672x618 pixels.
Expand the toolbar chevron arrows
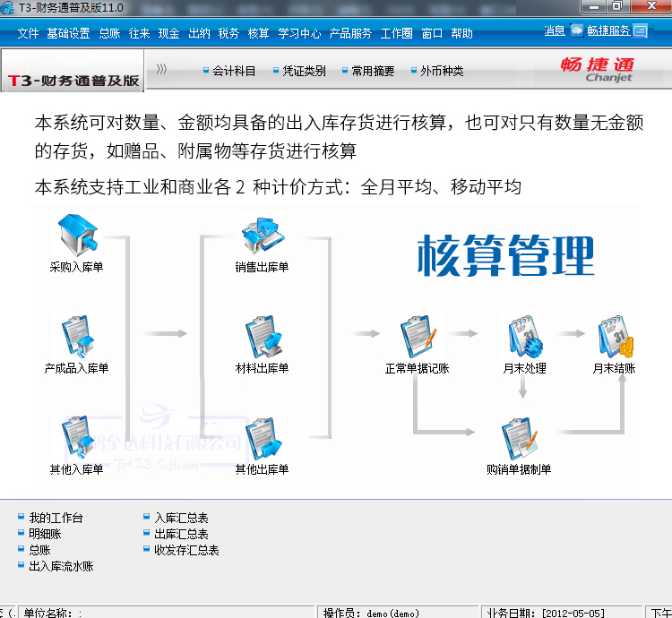coord(161,69)
